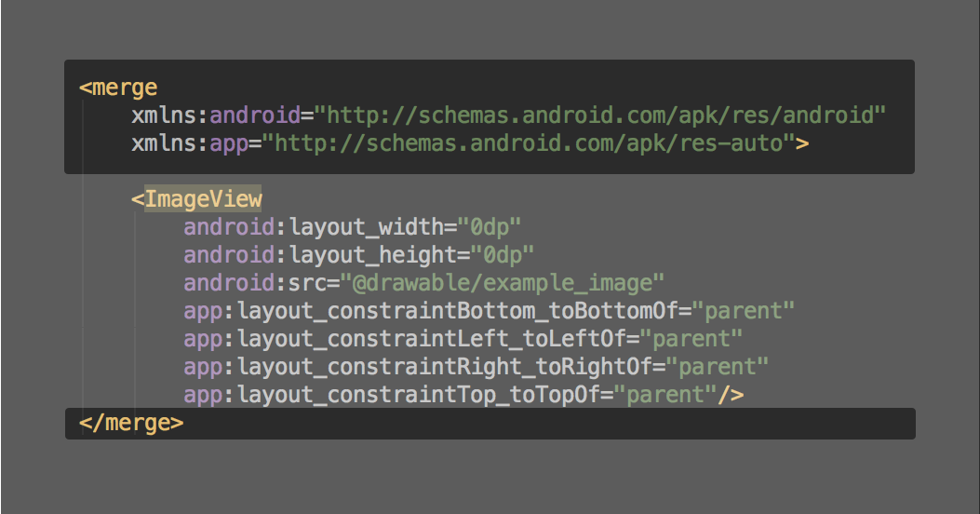Select app:layout_constraintLeft_toLeftOf attribute
The width and height of the screenshot is (980, 514).
coord(405,339)
